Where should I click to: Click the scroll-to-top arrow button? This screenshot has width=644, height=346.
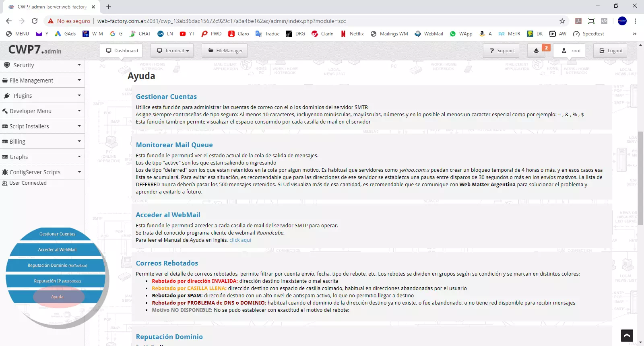click(627, 335)
